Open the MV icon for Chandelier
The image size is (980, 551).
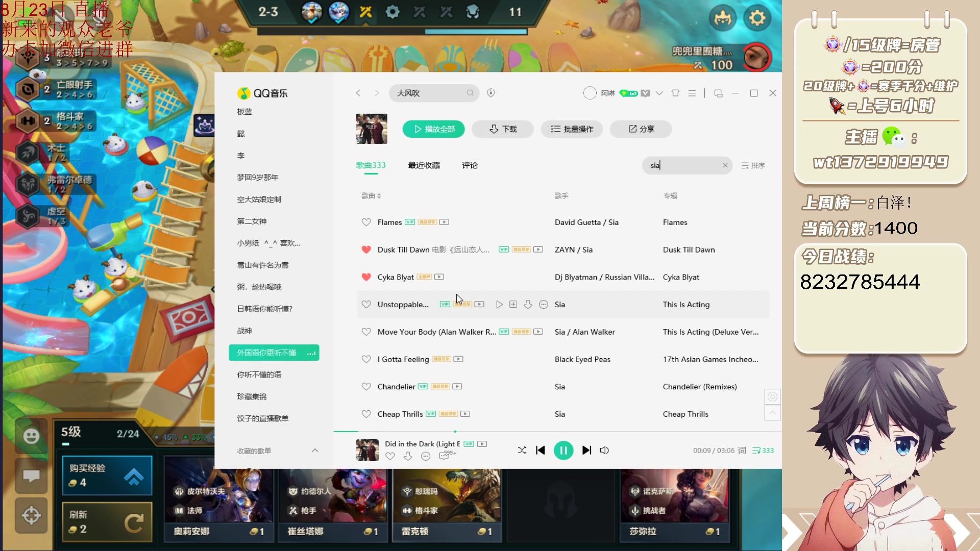[457, 387]
